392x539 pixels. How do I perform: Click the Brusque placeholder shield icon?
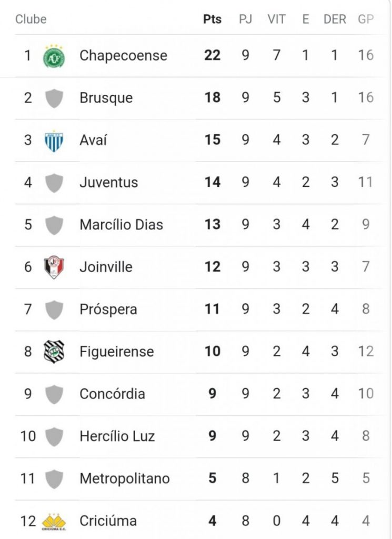(54, 98)
